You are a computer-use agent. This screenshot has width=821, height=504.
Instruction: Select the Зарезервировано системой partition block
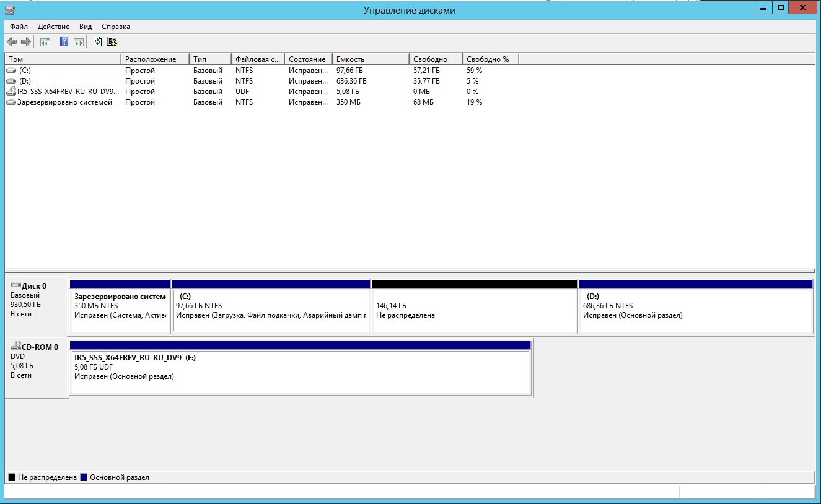(x=120, y=306)
